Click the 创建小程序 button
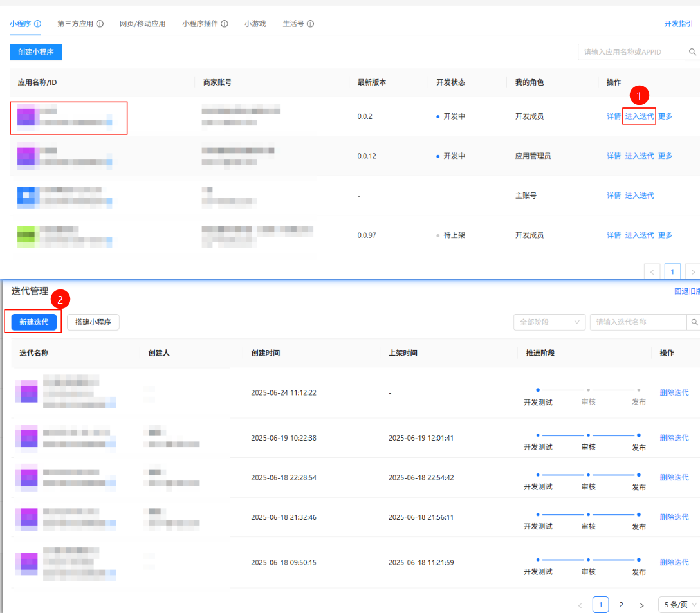 pos(36,52)
